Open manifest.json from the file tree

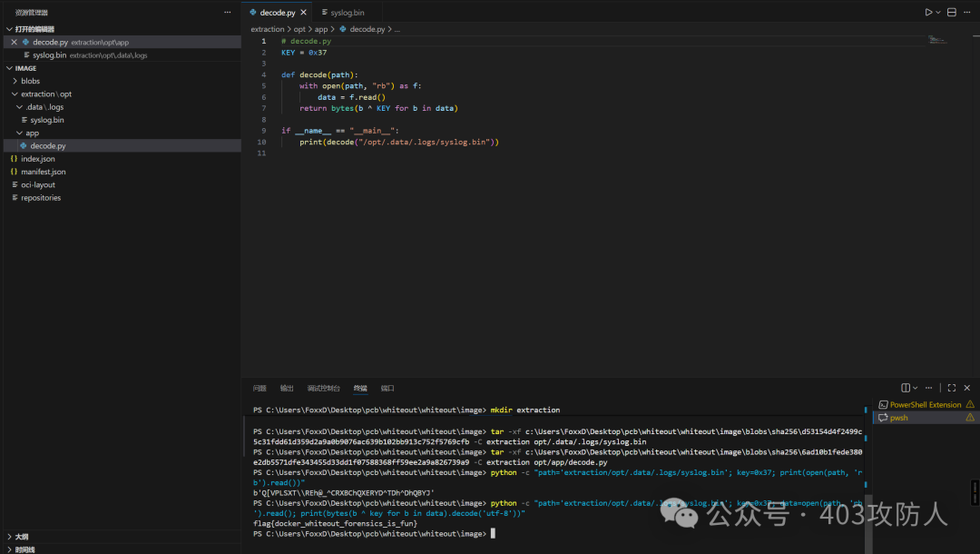(x=43, y=172)
